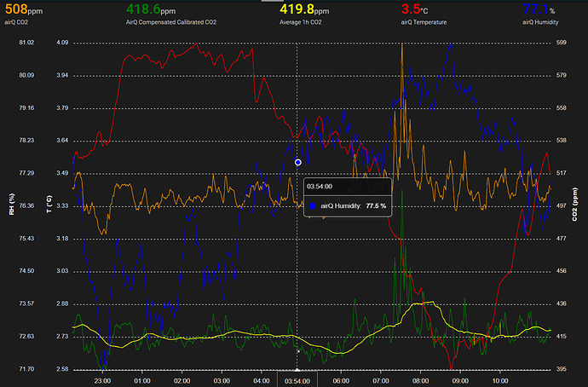Click the highlighted humidity data point marker
The width and height of the screenshot is (588, 387).
click(x=297, y=162)
